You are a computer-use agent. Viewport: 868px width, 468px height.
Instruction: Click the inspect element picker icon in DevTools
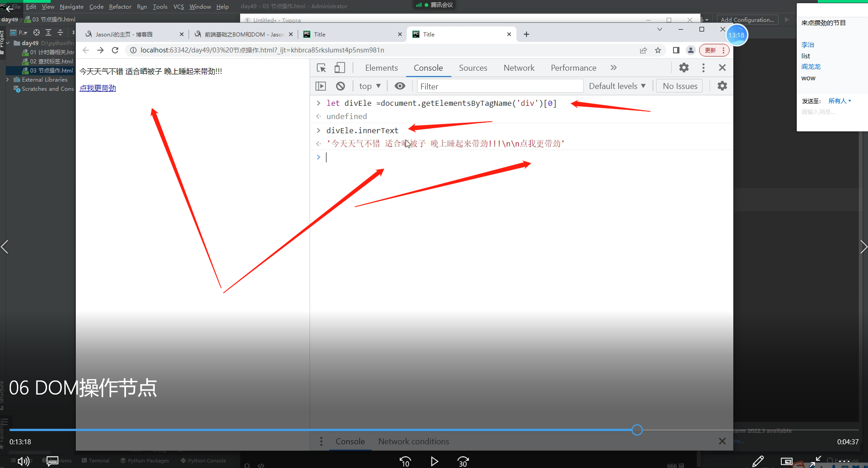click(x=321, y=68)
